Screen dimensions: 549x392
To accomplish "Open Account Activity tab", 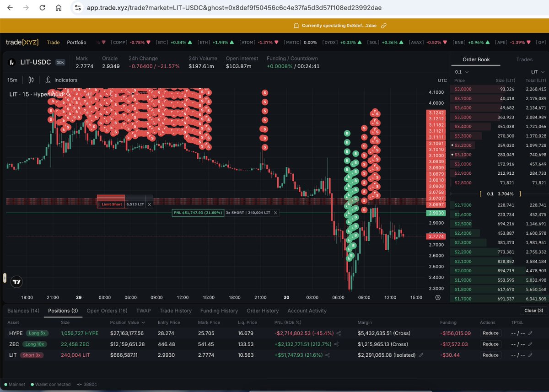I will 307,311.
